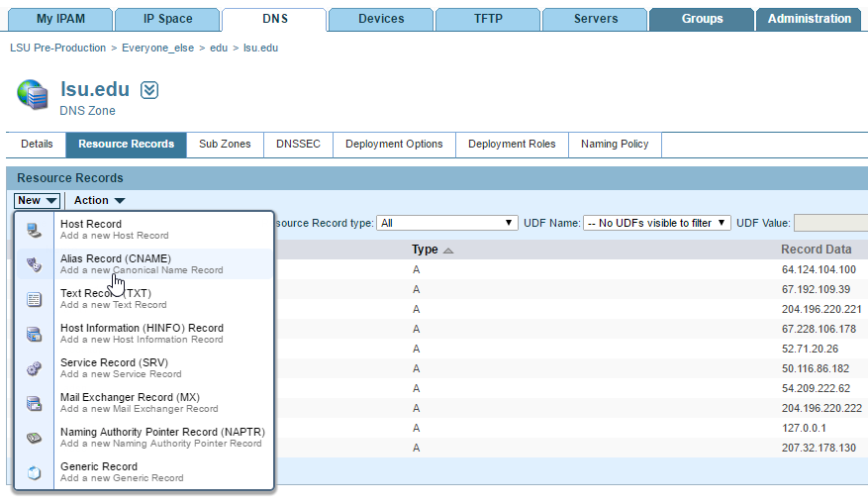Open the lsu.edu zone options chevron menu

(149, 90)
